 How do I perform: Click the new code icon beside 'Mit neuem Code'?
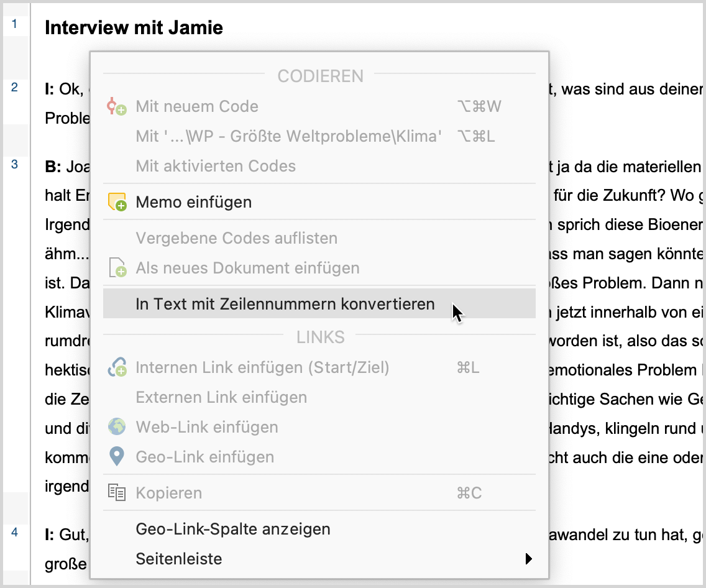click(x=116, y=106)
